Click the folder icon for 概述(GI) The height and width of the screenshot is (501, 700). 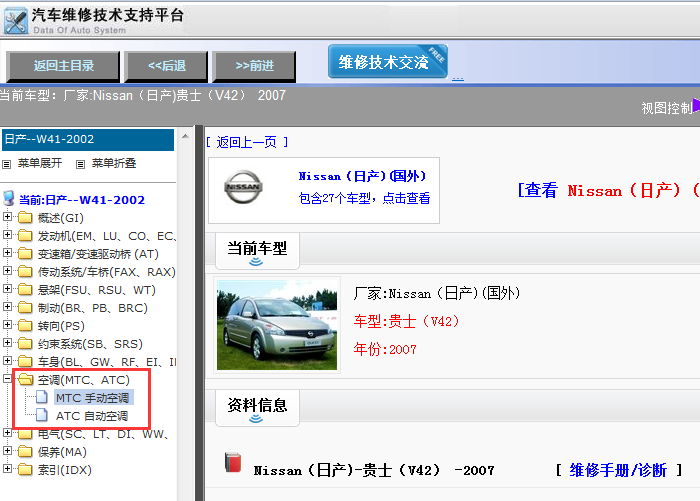tap(25, 217)
